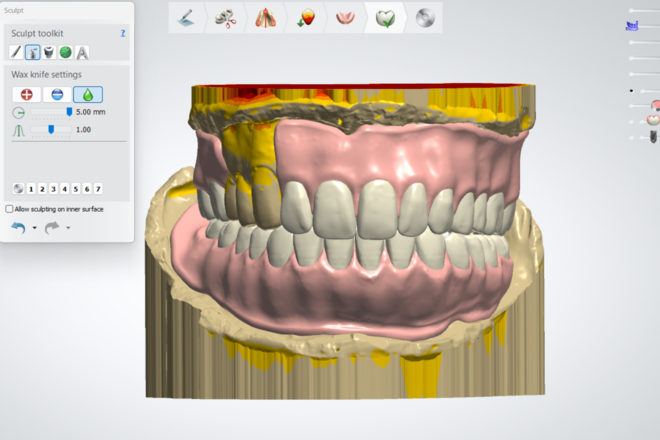
Task: Expand the undo history dropdown arrow
Action: point(35,228)
